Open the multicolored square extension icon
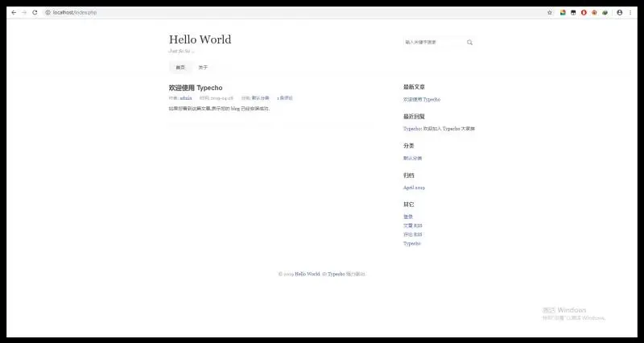The width and height of the screenshot is (644, 343). point(563,13)
